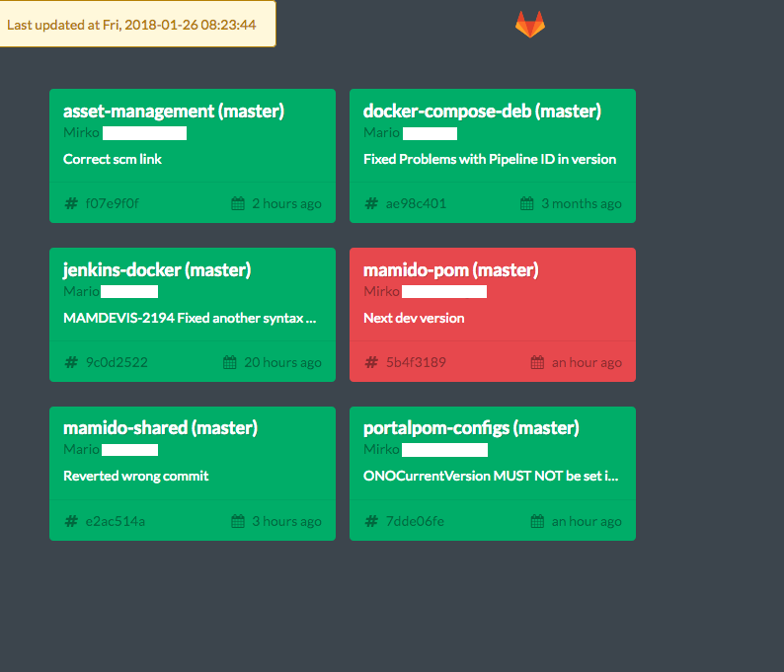Viewport: 784px width, 672px height.
Task: Click the 3 months ago timestamp
Action: (582, 203)
